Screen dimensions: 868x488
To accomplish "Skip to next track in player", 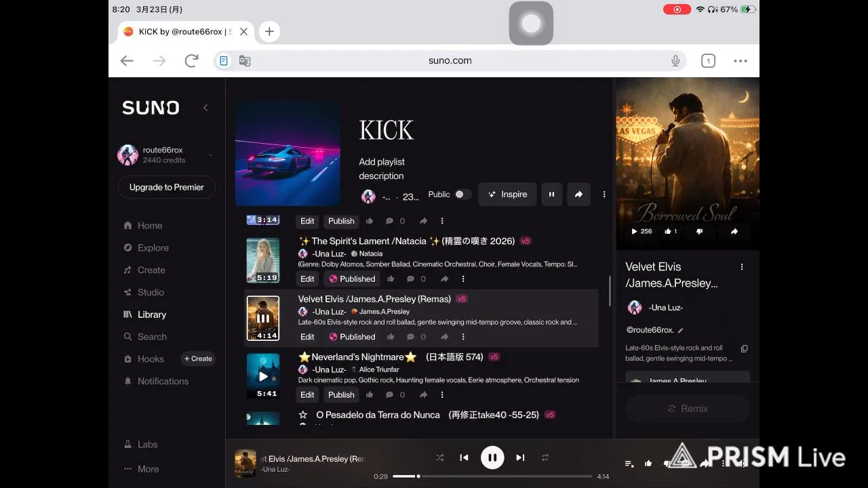I will pos(520,457).
